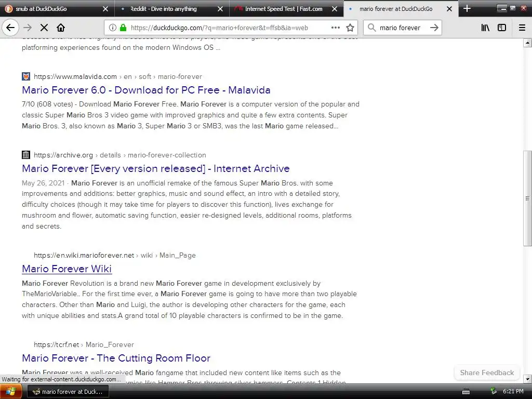The width and height of the screenshot is (532, 399).
Task: Click the scrollbar up arrow
Action: (527, 43)
